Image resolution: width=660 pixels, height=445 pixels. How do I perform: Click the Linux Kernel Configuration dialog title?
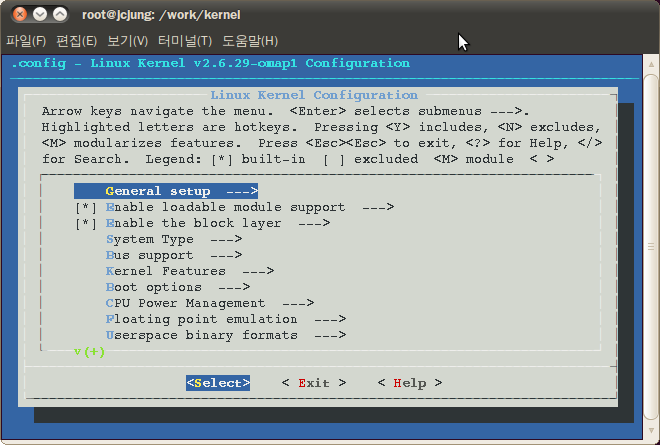(x=314, y=95)
